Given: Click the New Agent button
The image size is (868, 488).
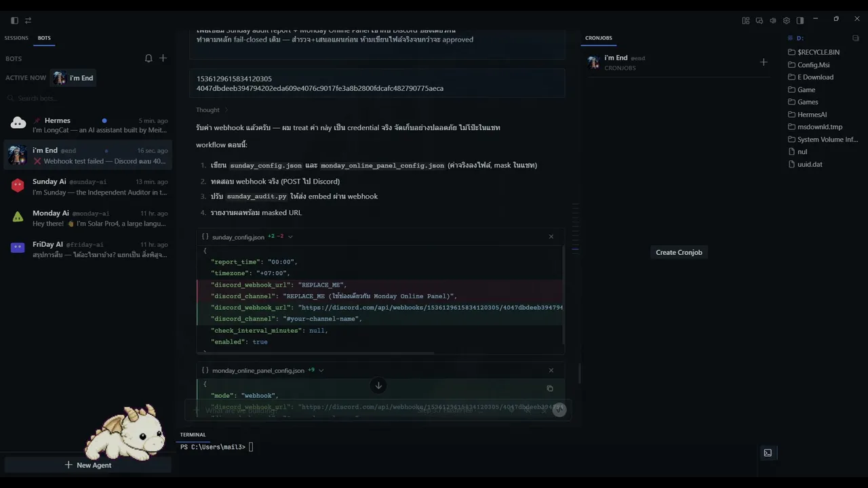Looking at the screenshot, I should point(88,465).
